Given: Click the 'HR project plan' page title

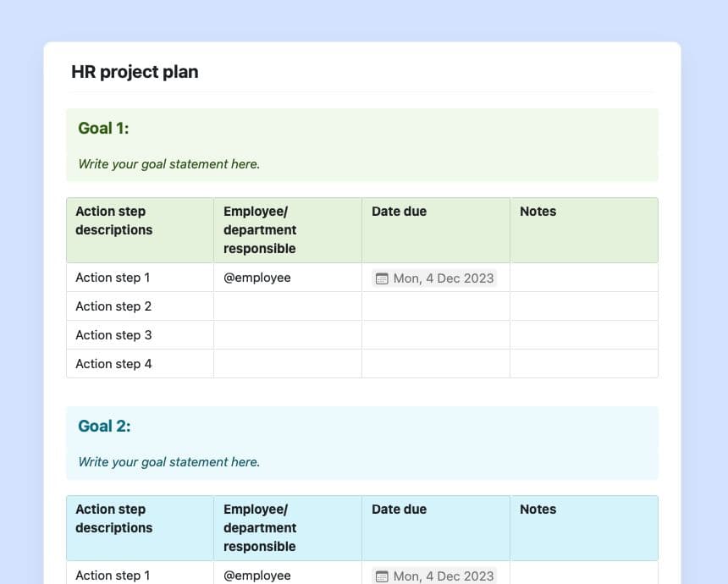Looking at the screenshot, I should point(135,72).
